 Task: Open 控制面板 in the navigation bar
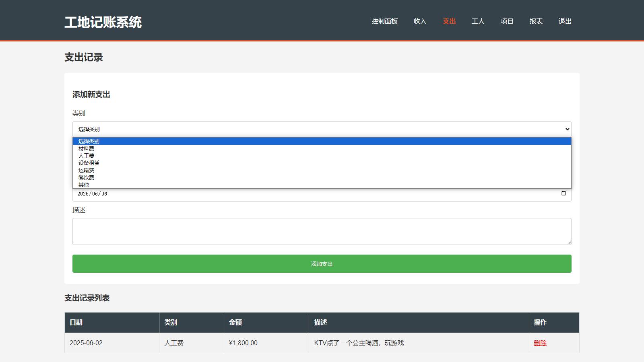[384, 21]
